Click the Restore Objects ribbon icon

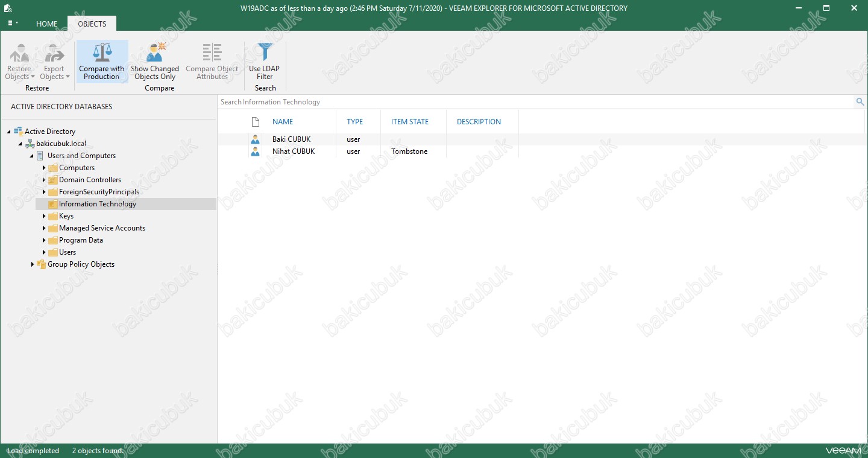[x=19, y=54]
